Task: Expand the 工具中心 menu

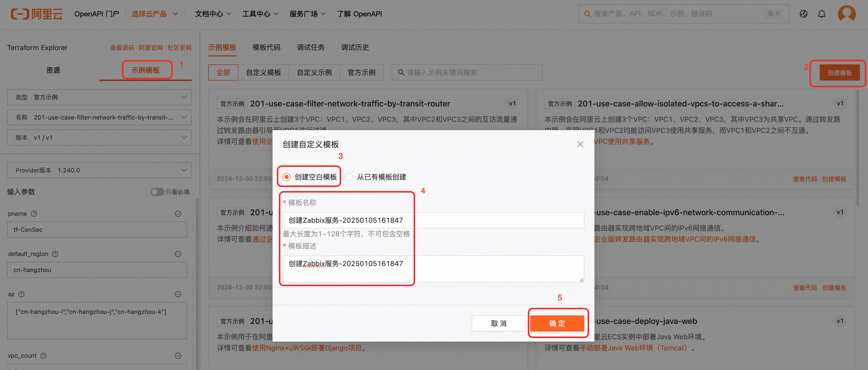Action: point(260,14)
